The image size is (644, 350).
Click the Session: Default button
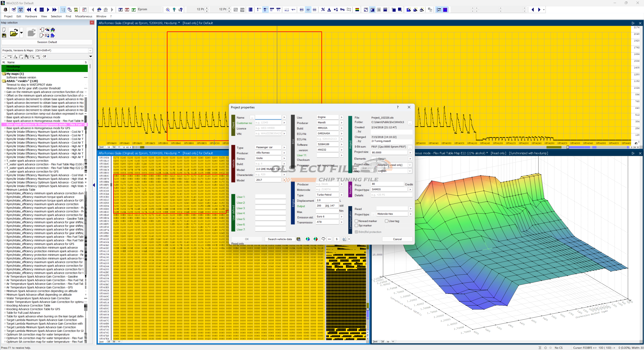point(47,42)
